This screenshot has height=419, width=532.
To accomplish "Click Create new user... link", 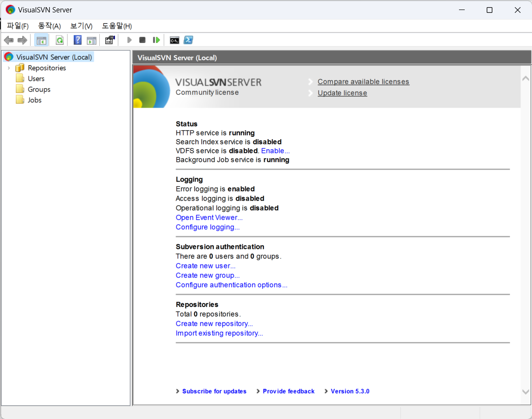I will [x=206, y=266].
